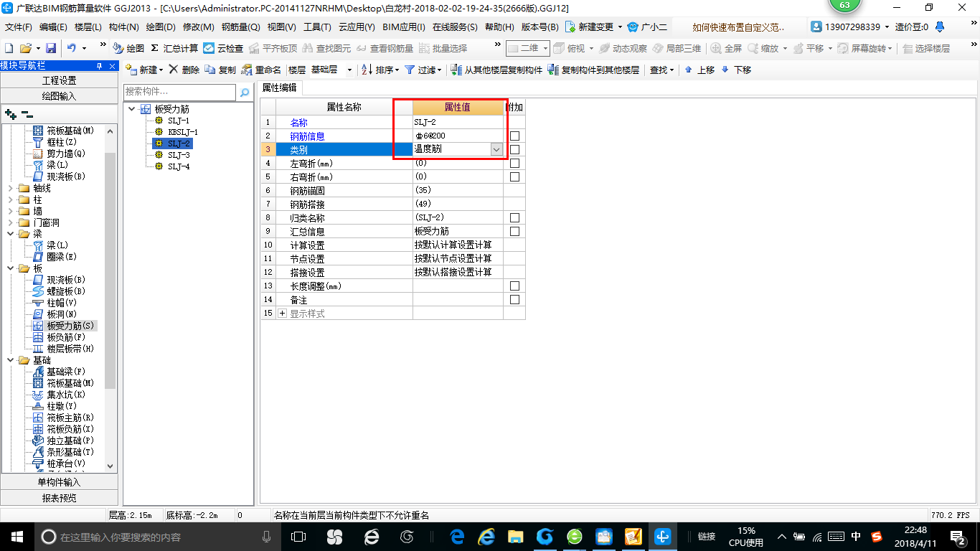The image size is (980, 551).
Task: Click the open folder icon
Action: (x=25, y=48)
